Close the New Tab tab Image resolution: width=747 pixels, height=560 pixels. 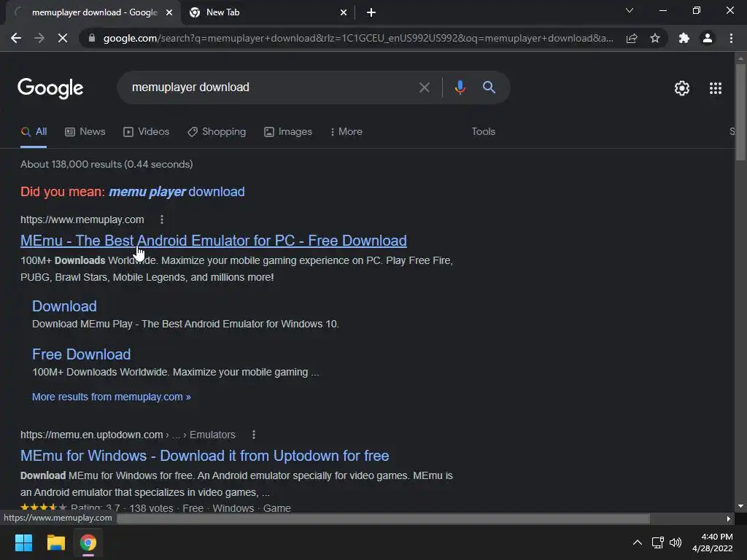click(x=344, y=12)
